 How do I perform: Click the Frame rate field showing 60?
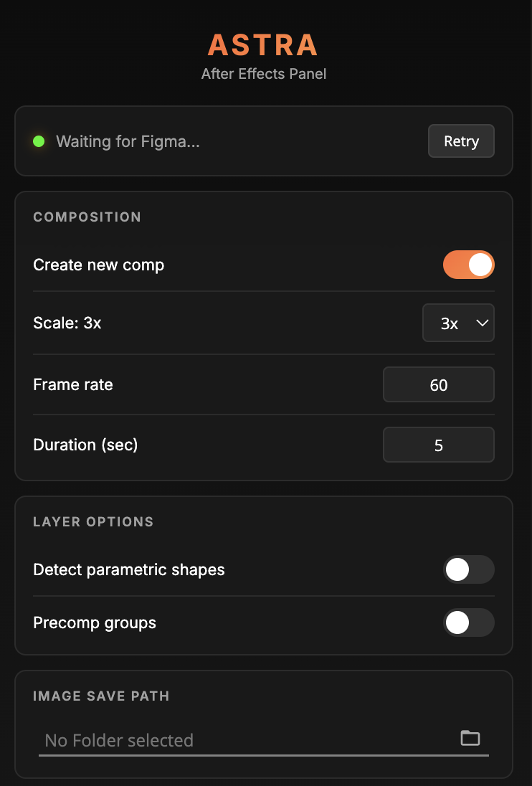pyautogui.click(x=438, y=385)
